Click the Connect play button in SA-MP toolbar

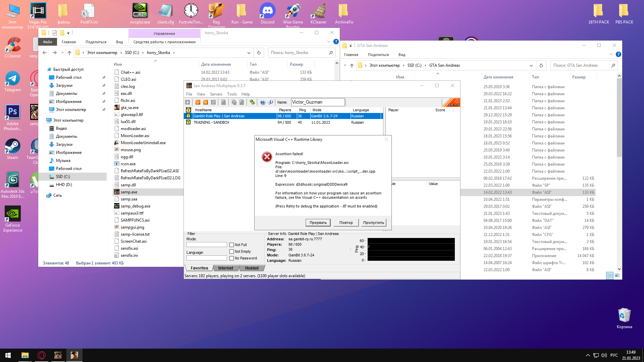point(187,102)
